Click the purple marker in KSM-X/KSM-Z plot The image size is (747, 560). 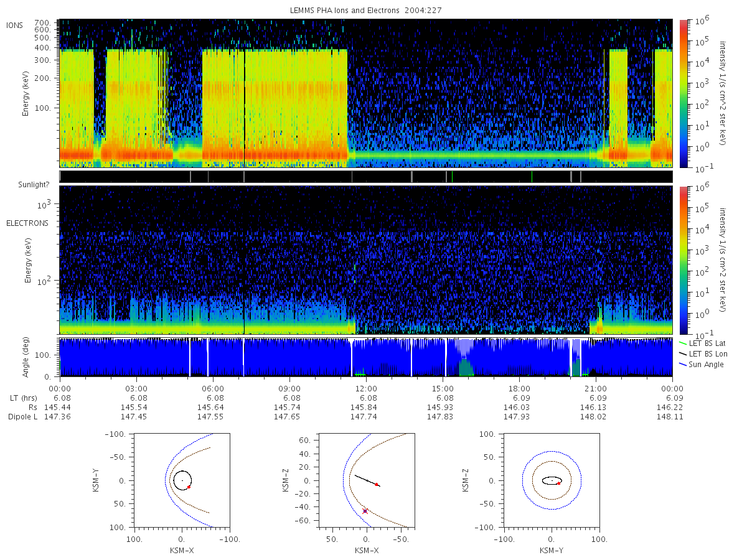pyautogui.click(x=365, y=511)
